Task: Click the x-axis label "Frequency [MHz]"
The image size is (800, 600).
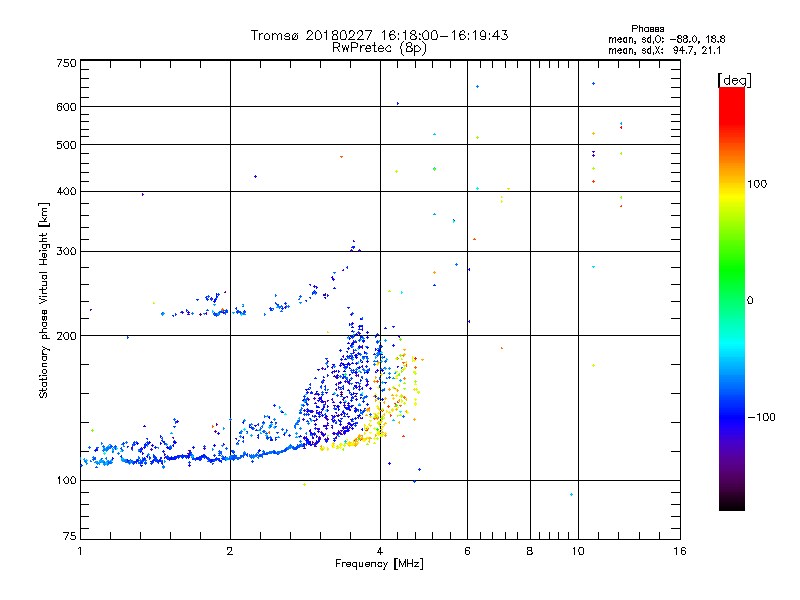Action: tap(379, 564)
